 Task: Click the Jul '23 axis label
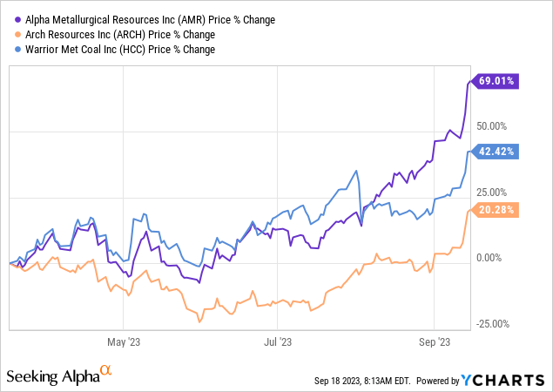[x=276, y=341]
